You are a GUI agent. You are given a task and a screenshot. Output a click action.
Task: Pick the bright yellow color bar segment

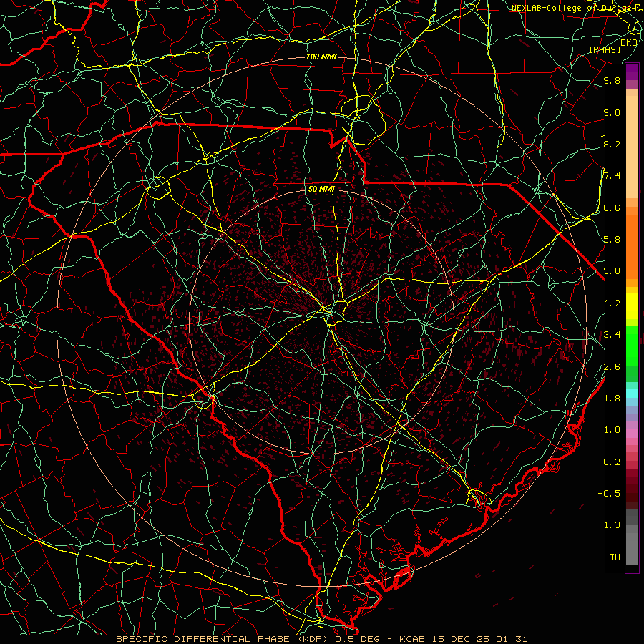pos(632,306)
